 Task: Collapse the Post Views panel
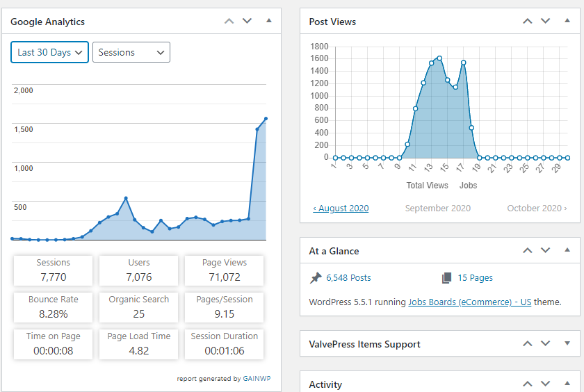click(567, 21)
